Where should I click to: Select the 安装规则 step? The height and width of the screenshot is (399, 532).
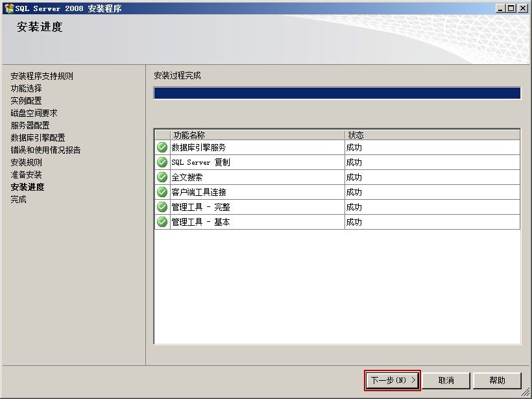pyautogui.click(x=26, y=162)
